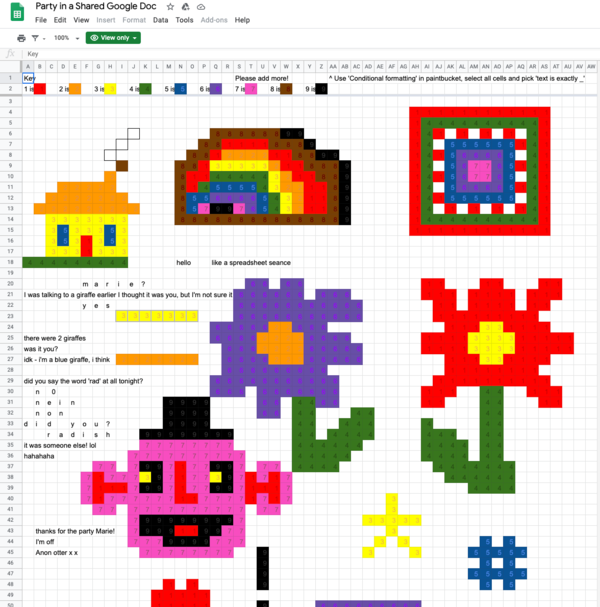600x607 pixels.
Task: Open the filter dropdown arrow
Action: [x=43, y=38]
